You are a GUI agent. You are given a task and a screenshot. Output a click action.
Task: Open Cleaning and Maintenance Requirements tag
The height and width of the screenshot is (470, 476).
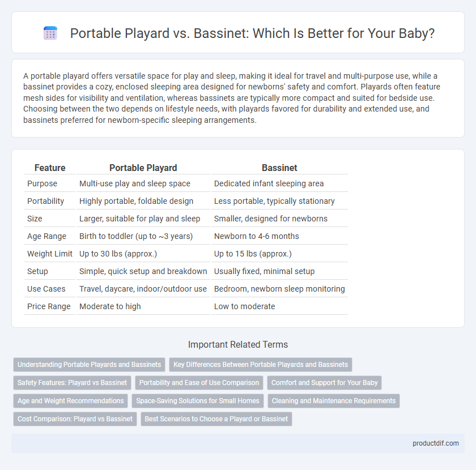tap(334, 401)
